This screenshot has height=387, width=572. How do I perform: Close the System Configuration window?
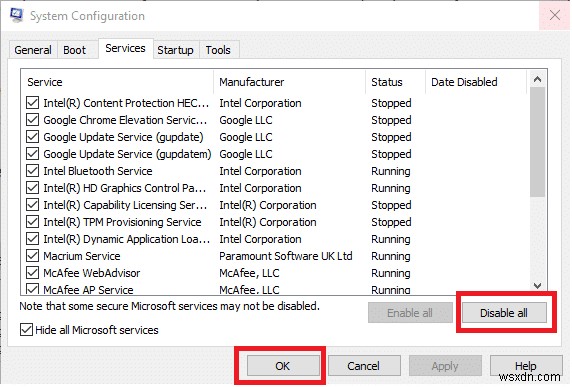pyautogui.click(x=554, y=15)
